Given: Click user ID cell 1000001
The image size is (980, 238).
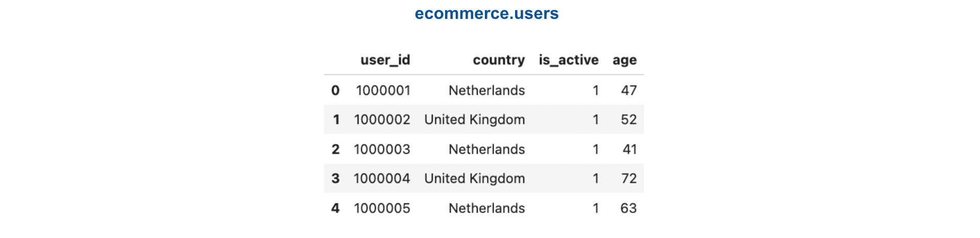Looking at the screenshot, I should (x=383, y=90).
